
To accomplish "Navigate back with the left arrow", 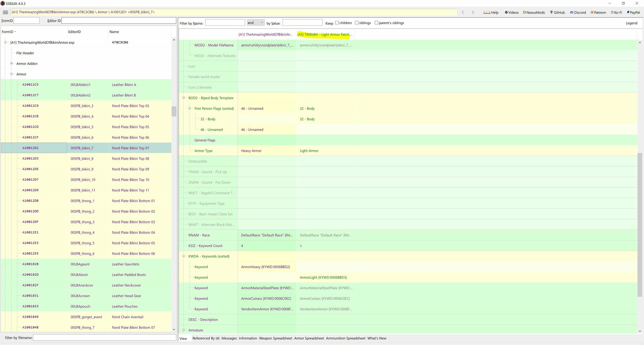I will [x=463, y=12].
